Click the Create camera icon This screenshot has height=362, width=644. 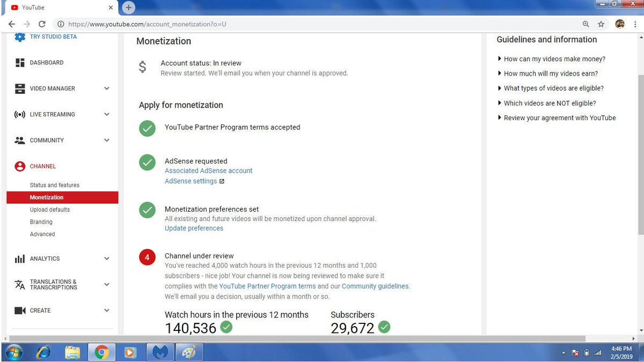pos(20,311)
